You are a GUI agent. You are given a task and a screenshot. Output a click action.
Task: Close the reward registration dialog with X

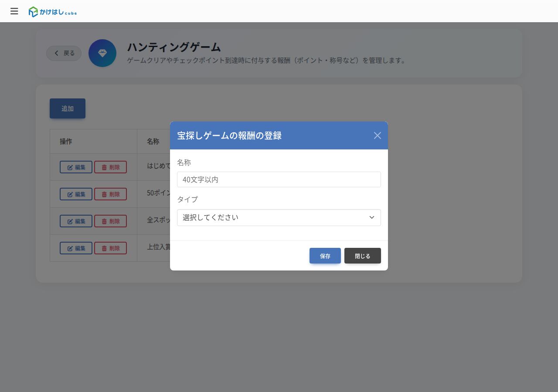378,135
